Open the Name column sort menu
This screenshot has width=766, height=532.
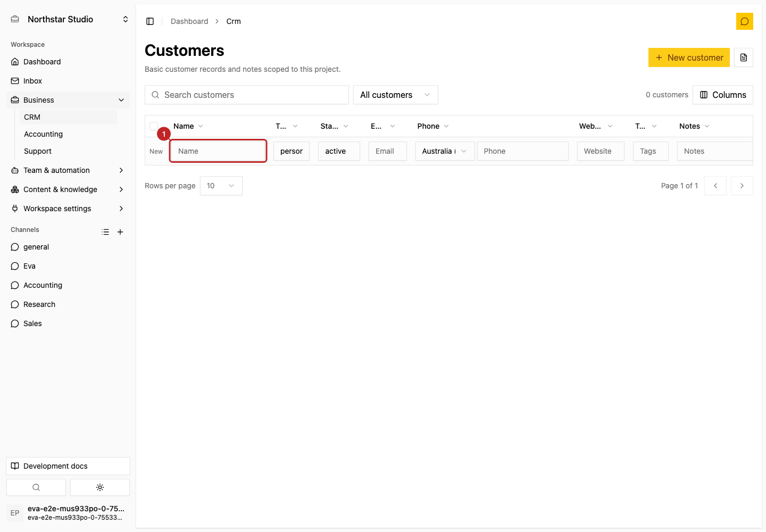pos(188,126)
